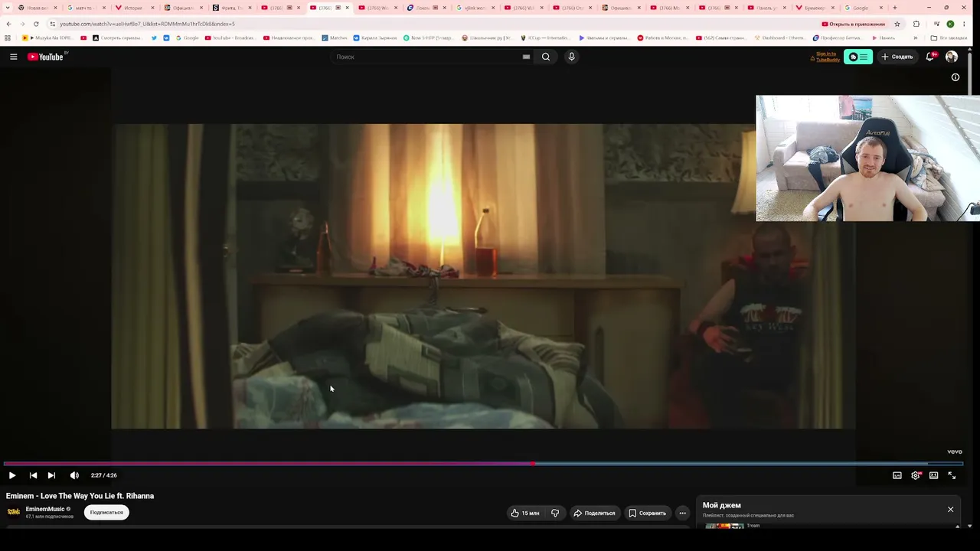Open the Muzyka Na IOPE bookmark

[x=47, y=37]
